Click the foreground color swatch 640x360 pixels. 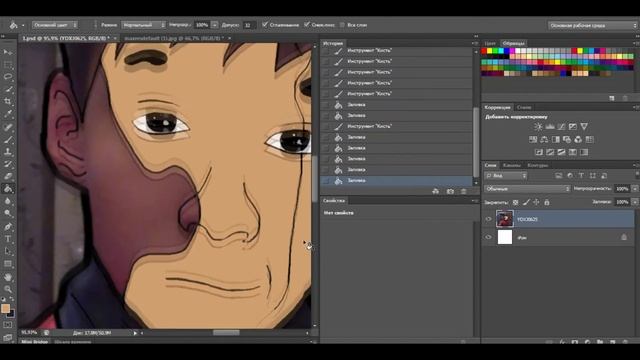point(5,309)
